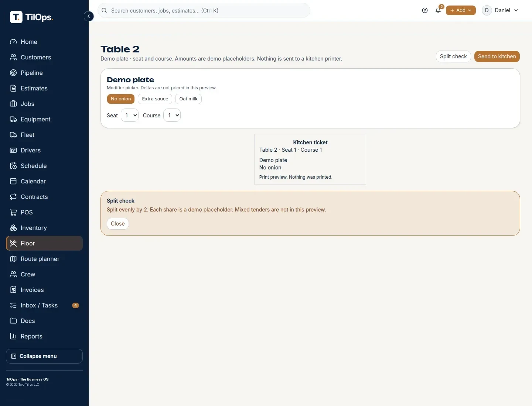This screenshot has height=406, width=532.
Task: Click the Pipeline target icon
Action: click(x=13, y=73)
